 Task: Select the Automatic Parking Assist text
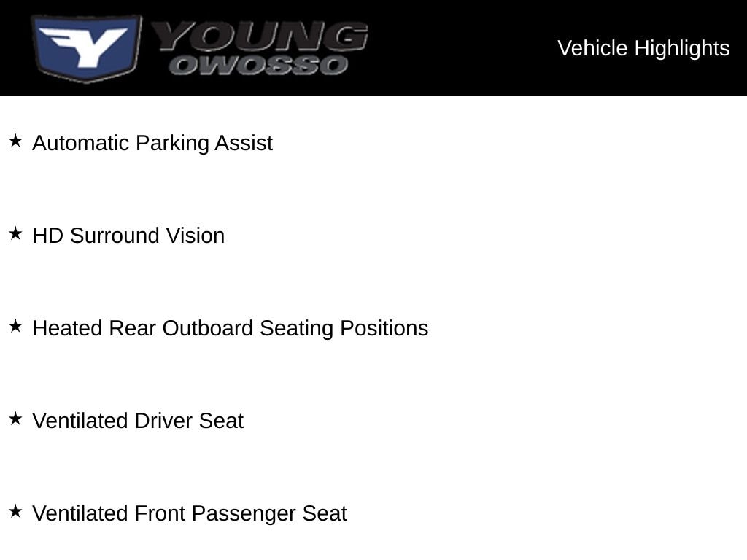point(152,144)
